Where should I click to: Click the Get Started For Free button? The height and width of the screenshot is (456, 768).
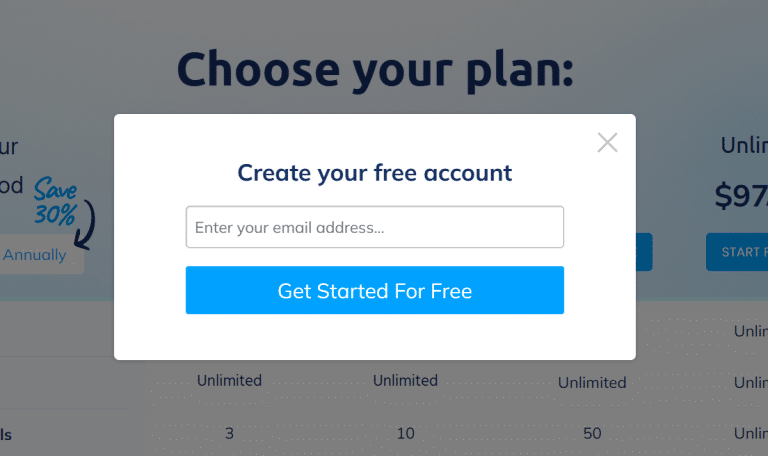click(375, 290)
